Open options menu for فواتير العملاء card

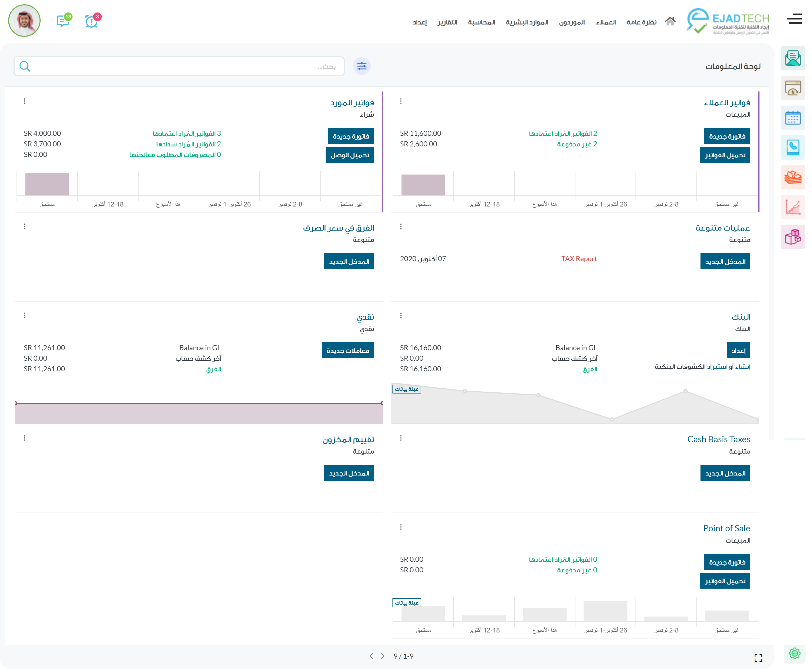pos(401,101)
